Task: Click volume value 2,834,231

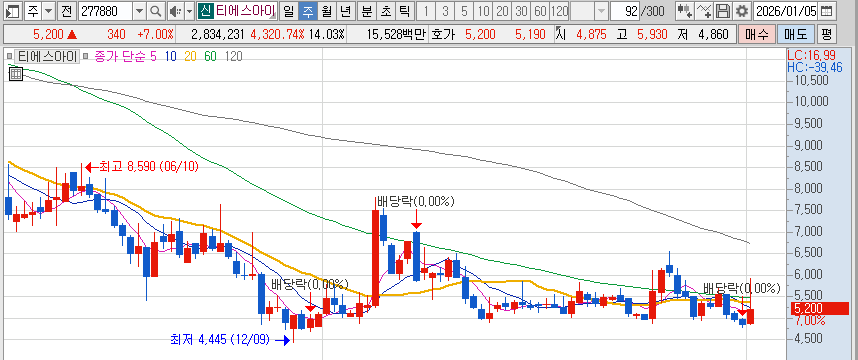Action: coord(218,35)
